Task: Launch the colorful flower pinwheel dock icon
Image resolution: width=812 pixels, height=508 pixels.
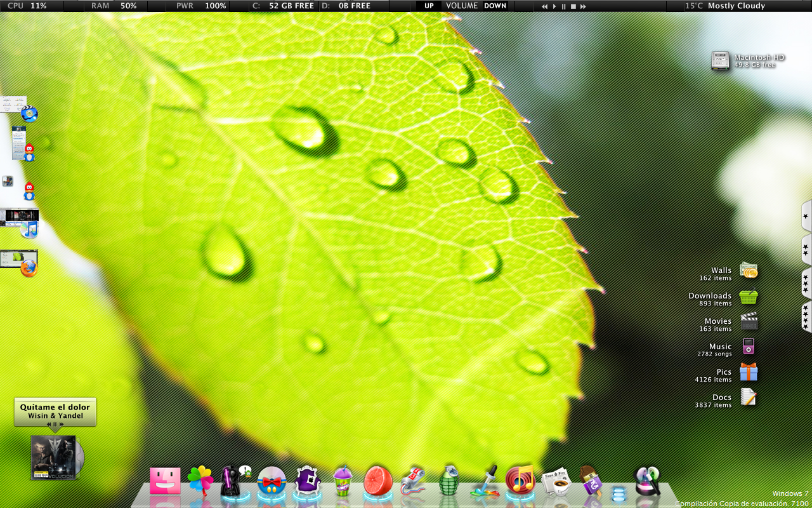Action: tap(201, 481)
